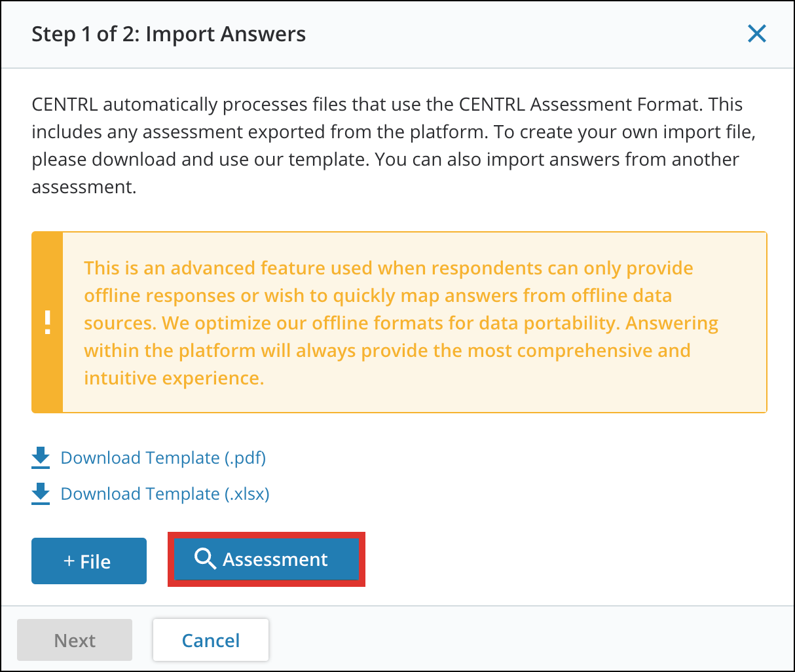Open the Download Template (.pdf) link
The image size is (795, 672).
(162, 457)
